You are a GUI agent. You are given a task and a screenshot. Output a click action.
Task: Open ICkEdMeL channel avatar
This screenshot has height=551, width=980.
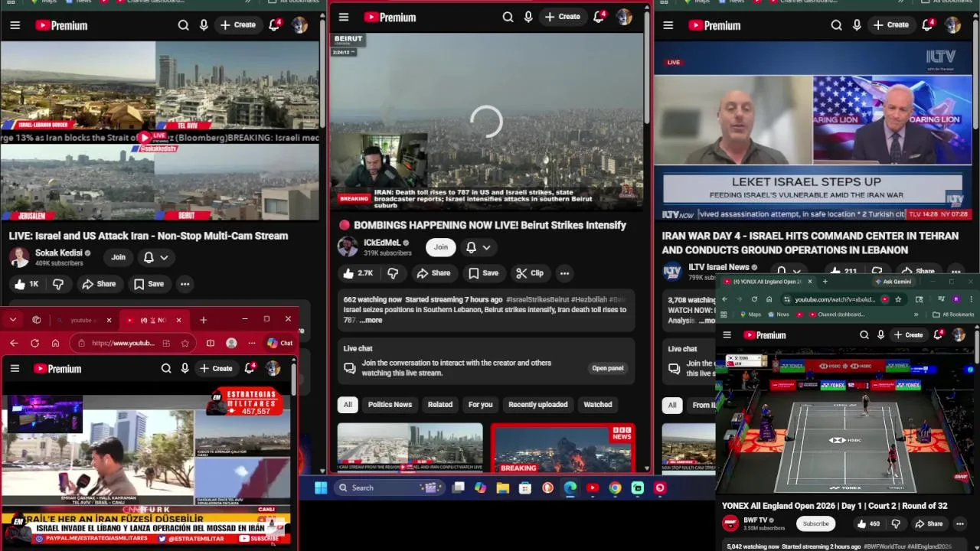(348, 246)
